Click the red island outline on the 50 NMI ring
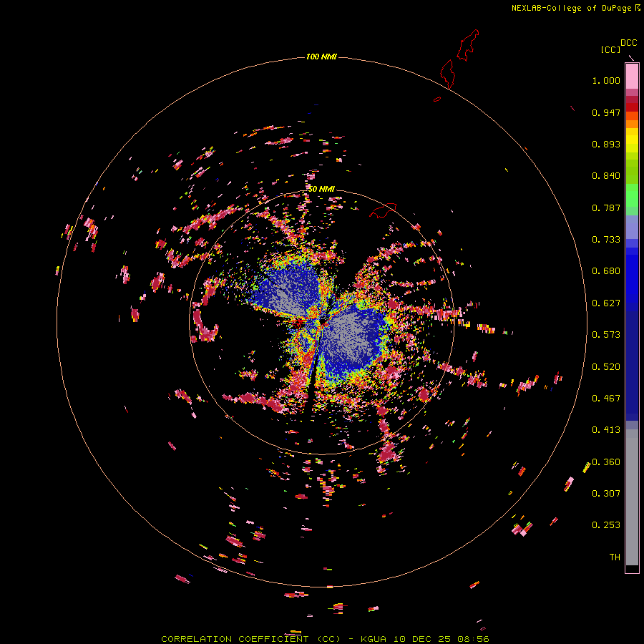The width and height of the screenshot is (644, 644). tap(383, 210)
